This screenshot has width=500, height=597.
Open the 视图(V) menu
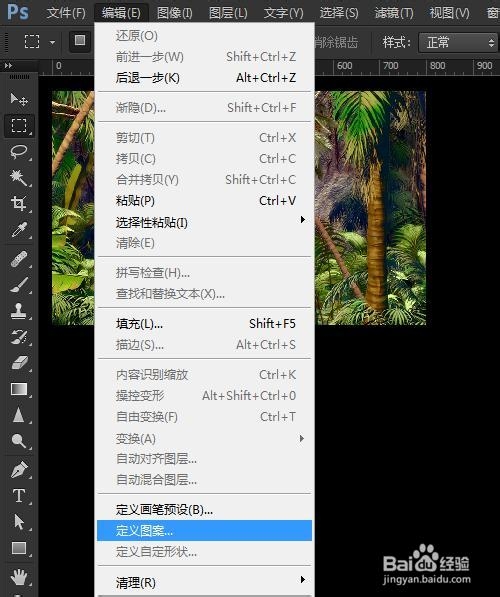[x=449, y=13]
